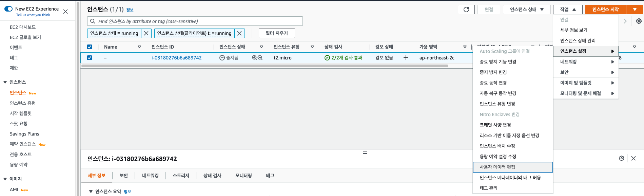Sort by 가용 영역 column arrow

[465, 47]
